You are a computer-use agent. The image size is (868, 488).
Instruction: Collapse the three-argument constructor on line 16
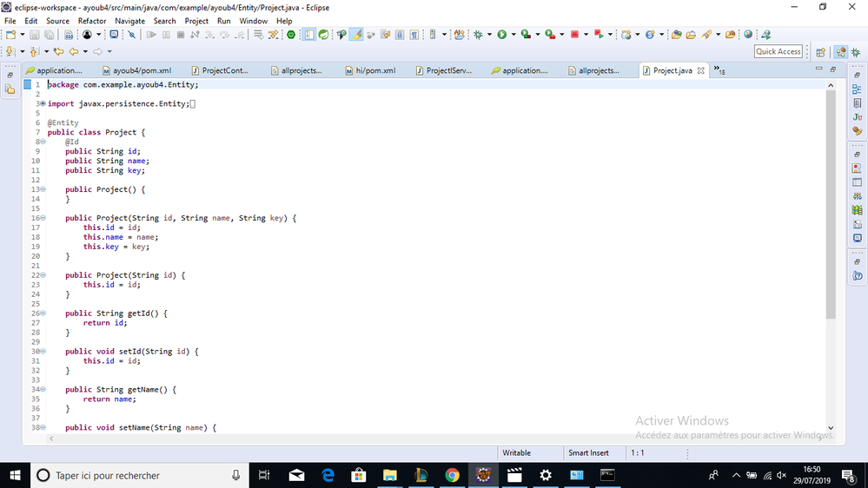pyautogui.click(x=43, y=218)
